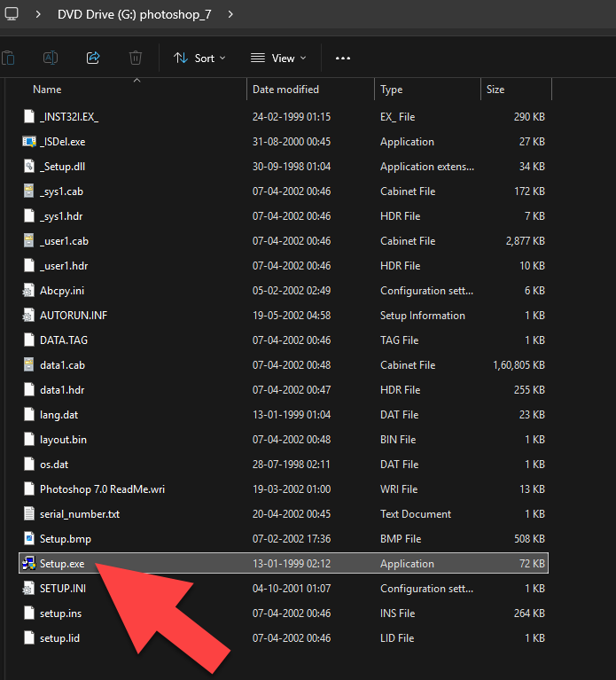The height and width of the screenshot is (680, 616).
Task: Click the data1.cab cabinet icon
Action: (29, 365)
